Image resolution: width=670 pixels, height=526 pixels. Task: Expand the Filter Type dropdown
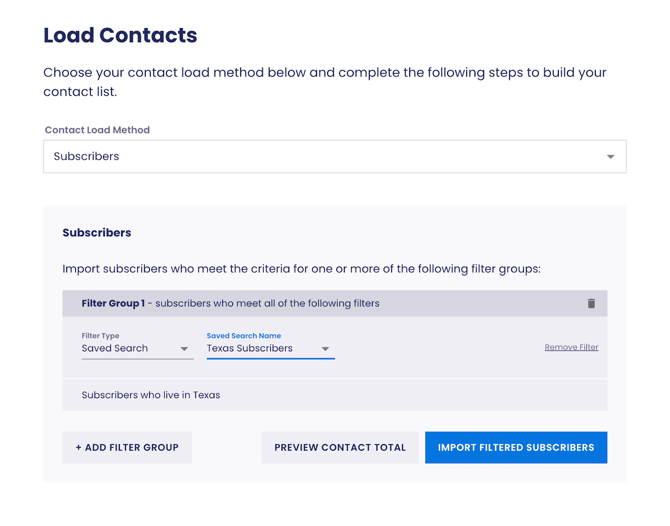[x=136, y=349]
